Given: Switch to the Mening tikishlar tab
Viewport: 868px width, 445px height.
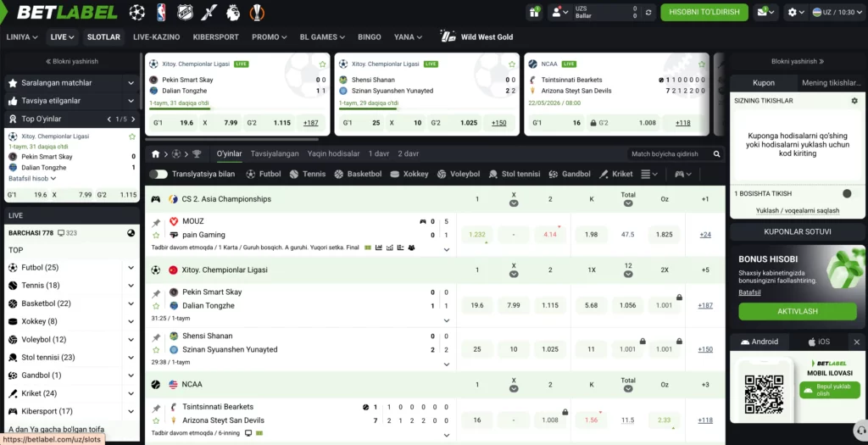Looking at the screenshot, I should (x=831, y=83).
